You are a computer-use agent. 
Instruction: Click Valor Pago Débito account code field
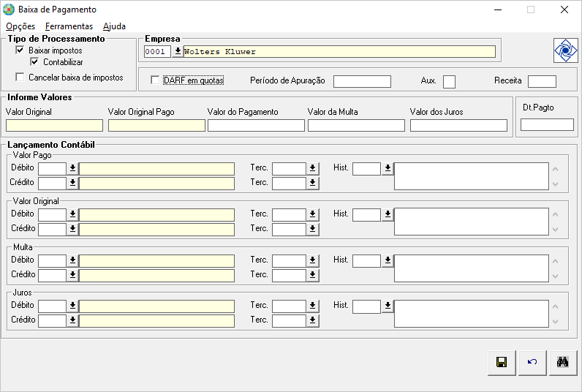click(x=53, y=168)
